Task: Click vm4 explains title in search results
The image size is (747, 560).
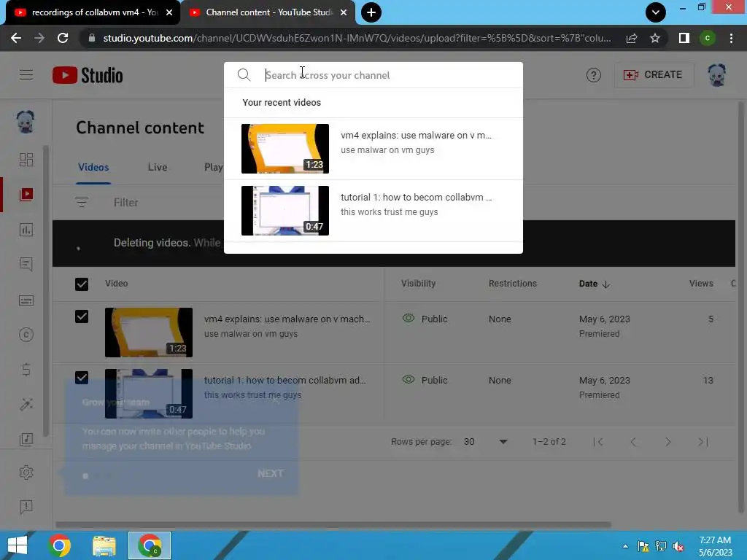Action: coord(416,135)
